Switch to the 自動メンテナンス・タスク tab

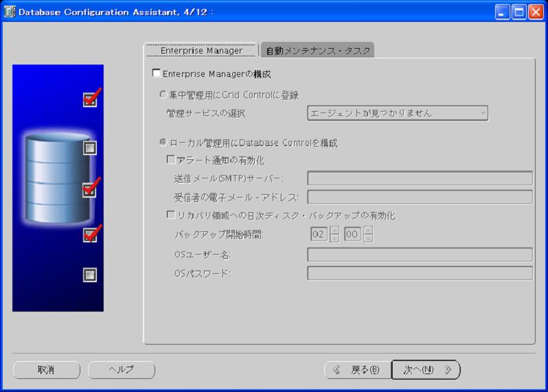(x=318, y=51)
